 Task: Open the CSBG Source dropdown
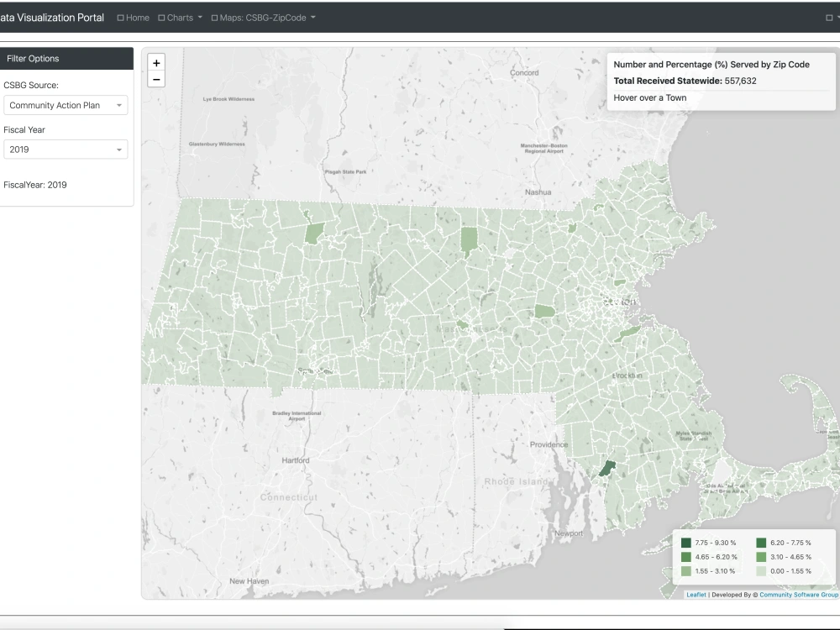tap(66, 105)
